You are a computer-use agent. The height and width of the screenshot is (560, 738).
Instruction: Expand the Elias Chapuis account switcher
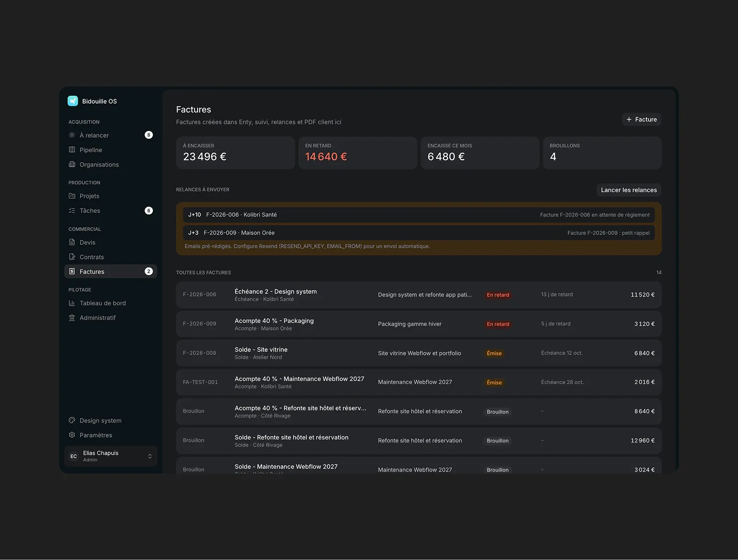click(150, 456)
